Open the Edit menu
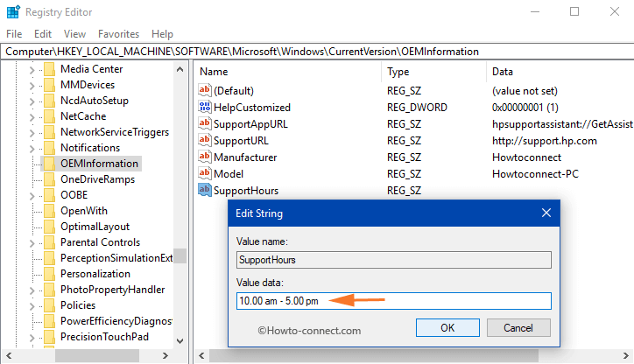The height and width of the screenshot is (364, 634). click(43, 34)
